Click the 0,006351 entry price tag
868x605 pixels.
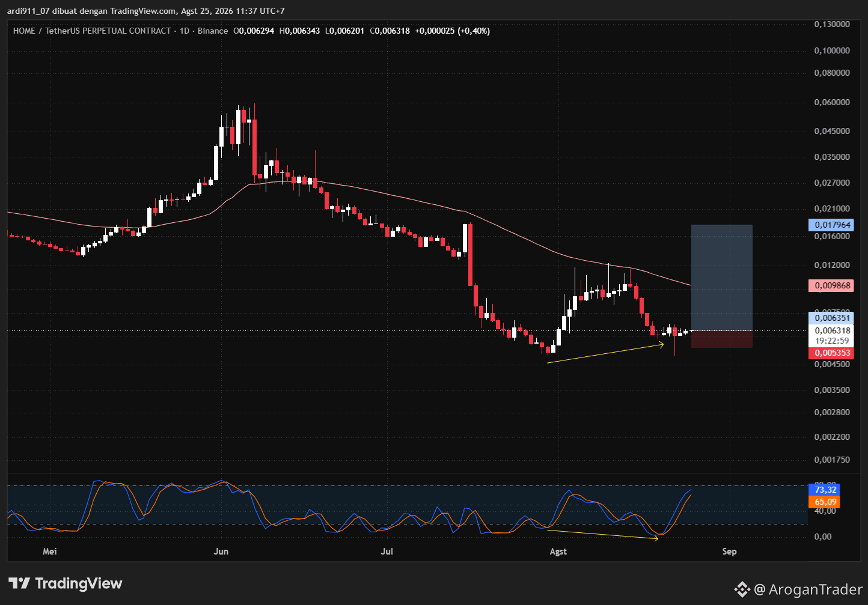point(832,318)
